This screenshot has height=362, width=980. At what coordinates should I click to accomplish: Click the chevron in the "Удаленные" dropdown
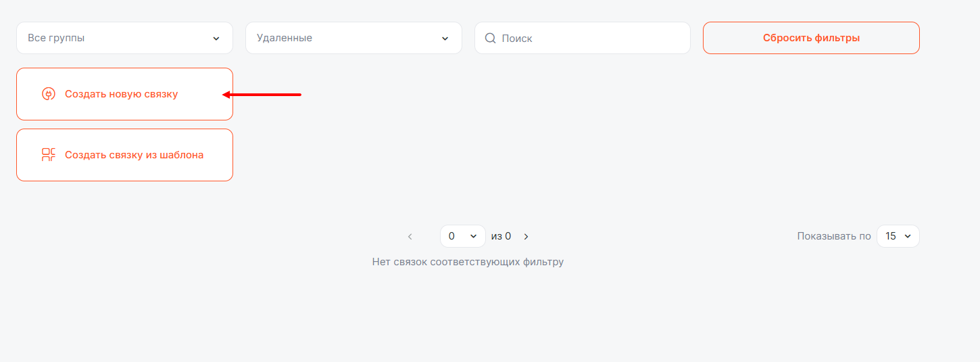[x=445, y=39]
